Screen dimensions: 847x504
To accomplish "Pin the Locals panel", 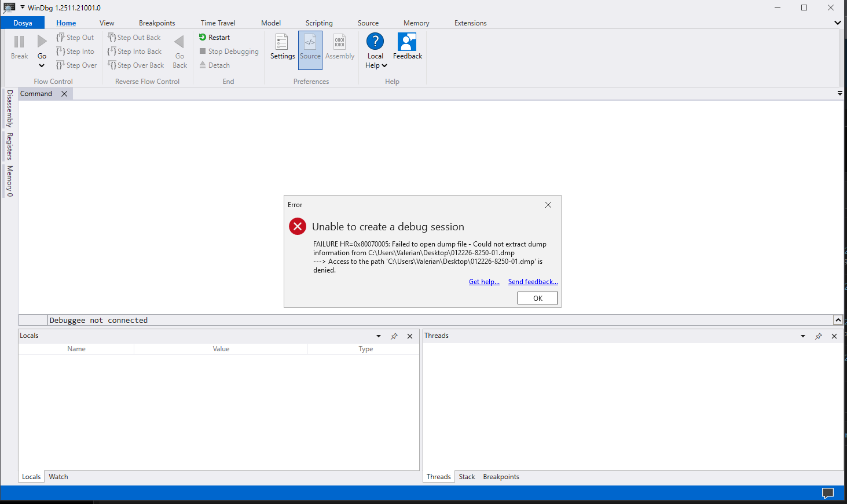I will pyautogui.click(x=394, y=336).
